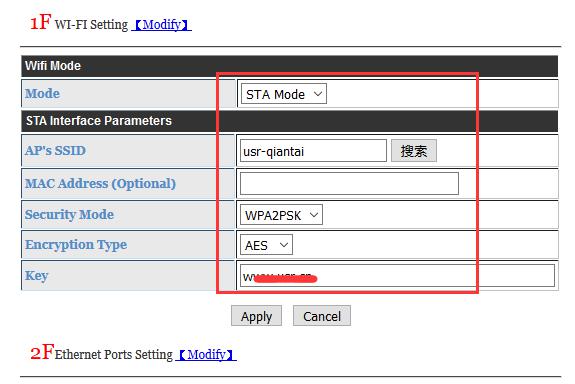Image resolution: width=575 pixels, height=384 pixels.
Task: Click the Apply button
Action: point(256,316)
